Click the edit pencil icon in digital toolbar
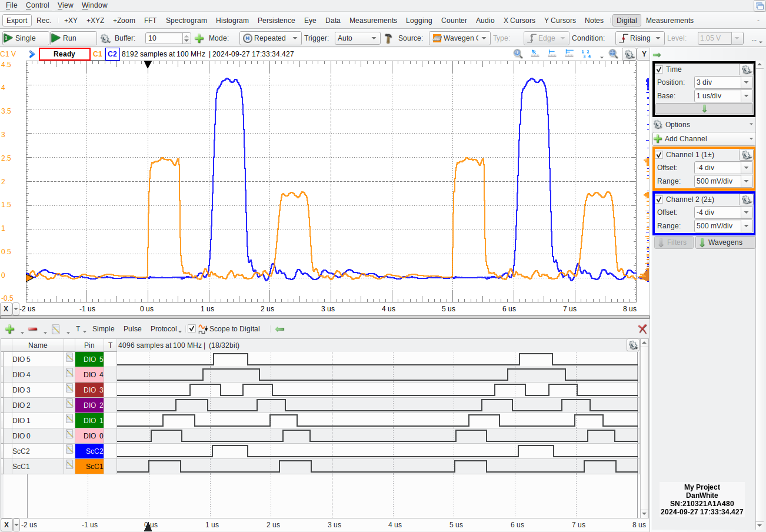Viewport: 766px width, 532px height. 56,329
